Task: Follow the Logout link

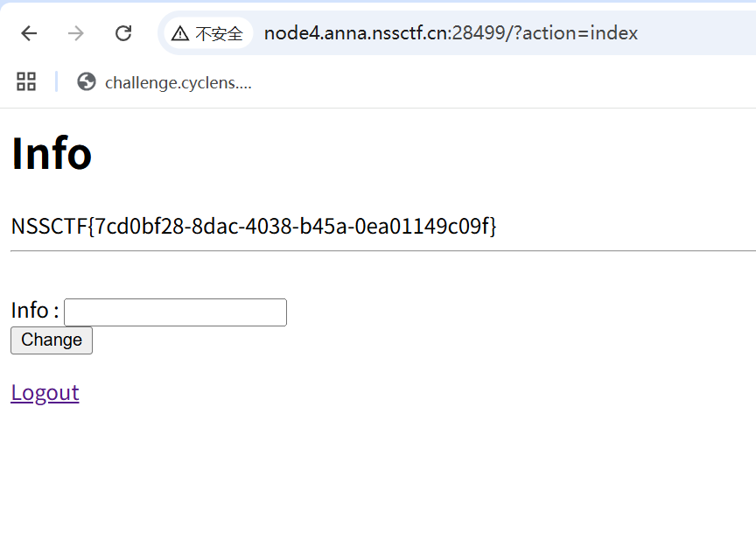Action: [45, 392]
